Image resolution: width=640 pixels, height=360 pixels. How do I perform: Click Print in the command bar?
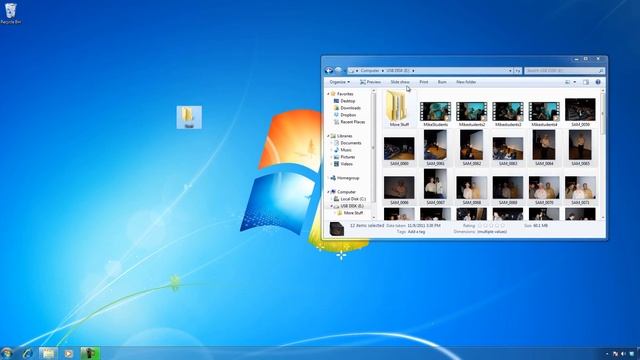click(x=424, y=82)
